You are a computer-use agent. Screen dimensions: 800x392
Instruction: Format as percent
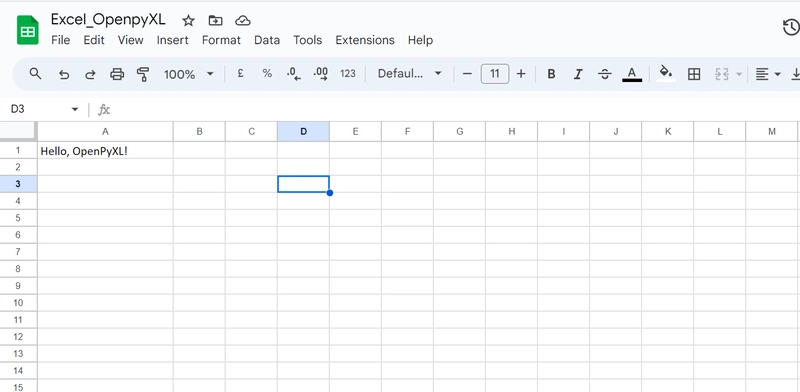(x=267, y=74)
